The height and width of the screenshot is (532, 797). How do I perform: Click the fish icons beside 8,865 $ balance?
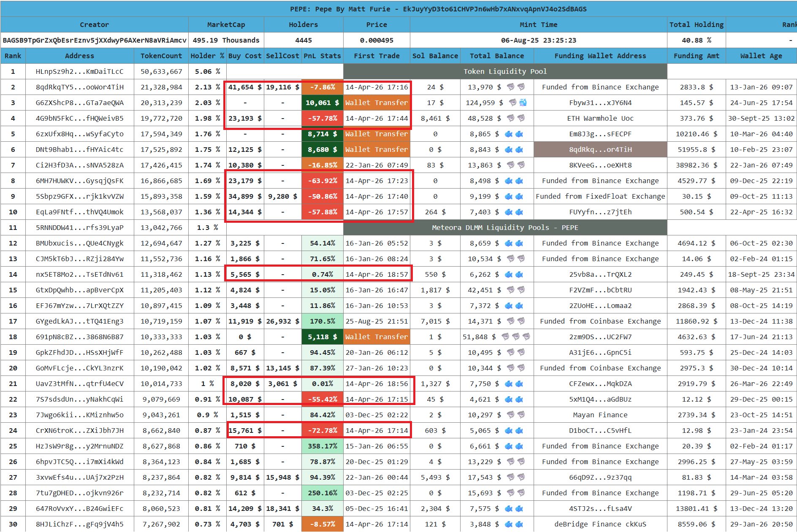pos(514,134)
